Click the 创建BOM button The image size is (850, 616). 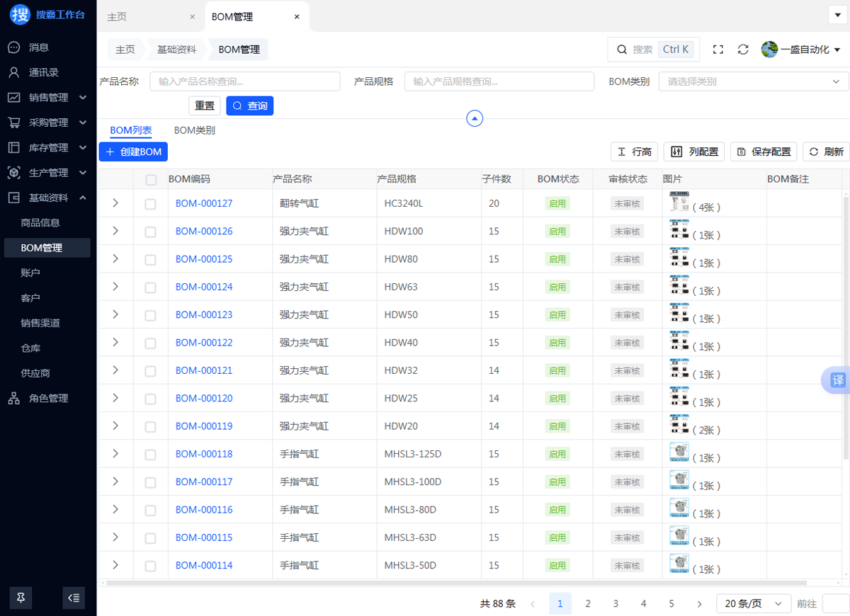click(133, 152)
